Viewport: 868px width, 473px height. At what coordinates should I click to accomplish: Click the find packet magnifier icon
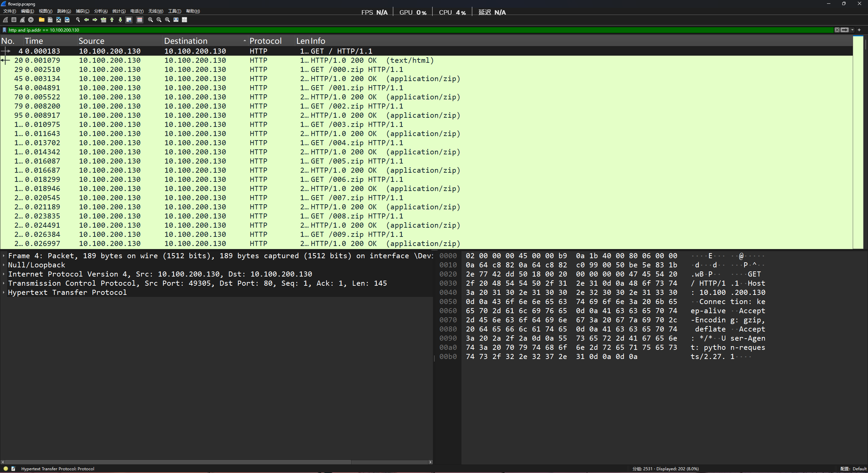click(x=78, y=20)
